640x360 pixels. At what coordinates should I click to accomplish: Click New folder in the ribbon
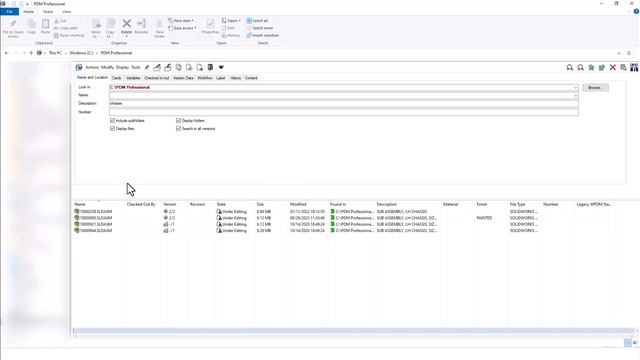coord(159,29)
